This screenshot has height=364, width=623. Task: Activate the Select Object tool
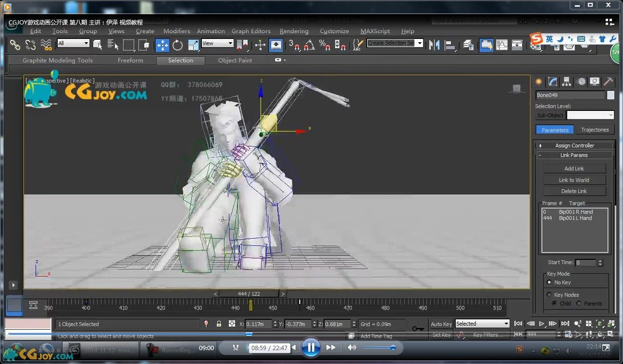[x=98, y=45]
